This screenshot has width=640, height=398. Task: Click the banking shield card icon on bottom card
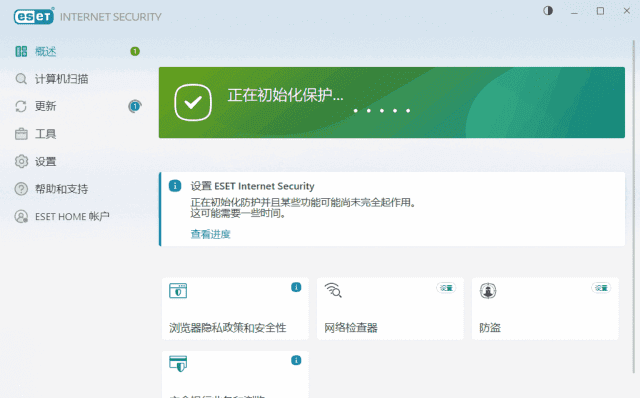tap(178, 363)
